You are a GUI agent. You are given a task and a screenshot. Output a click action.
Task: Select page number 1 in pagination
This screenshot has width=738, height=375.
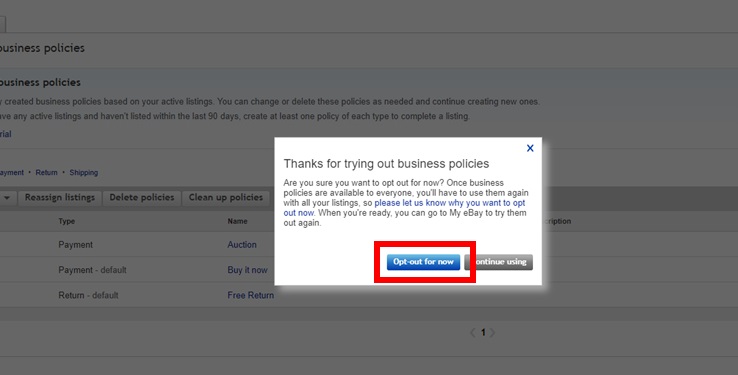click(482, 333)
